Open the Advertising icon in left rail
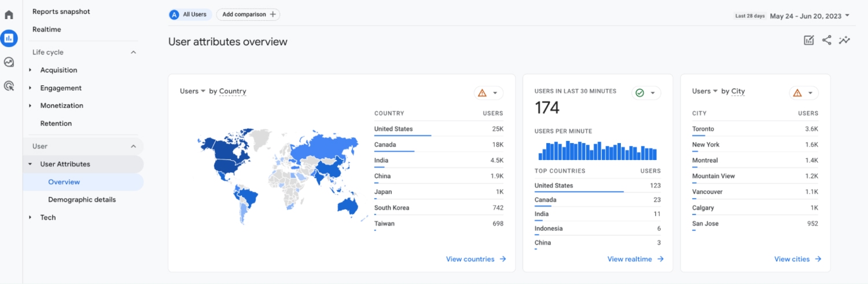Viewport: 868px width, 284px height. coord(9,86)
